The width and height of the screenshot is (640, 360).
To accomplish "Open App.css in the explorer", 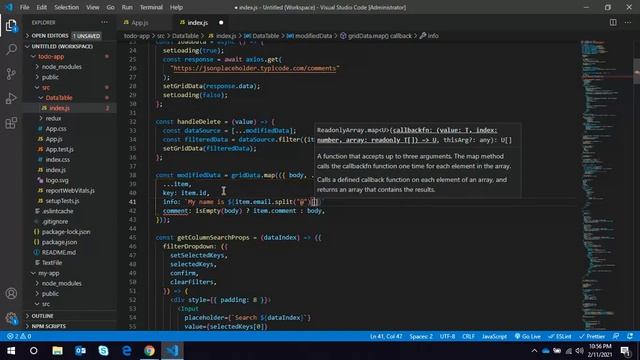I will (56, 129).
